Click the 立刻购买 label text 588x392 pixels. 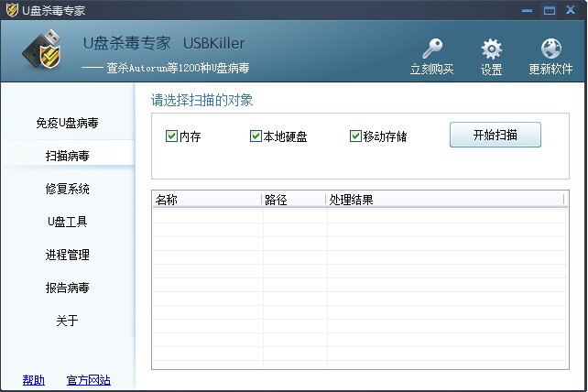point(432,69)
